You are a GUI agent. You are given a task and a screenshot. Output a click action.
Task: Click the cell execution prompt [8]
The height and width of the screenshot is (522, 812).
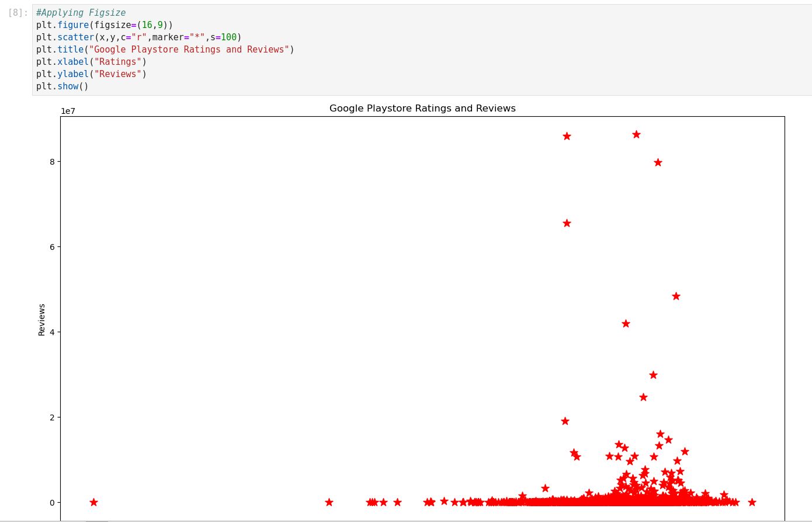coord(18,13)
